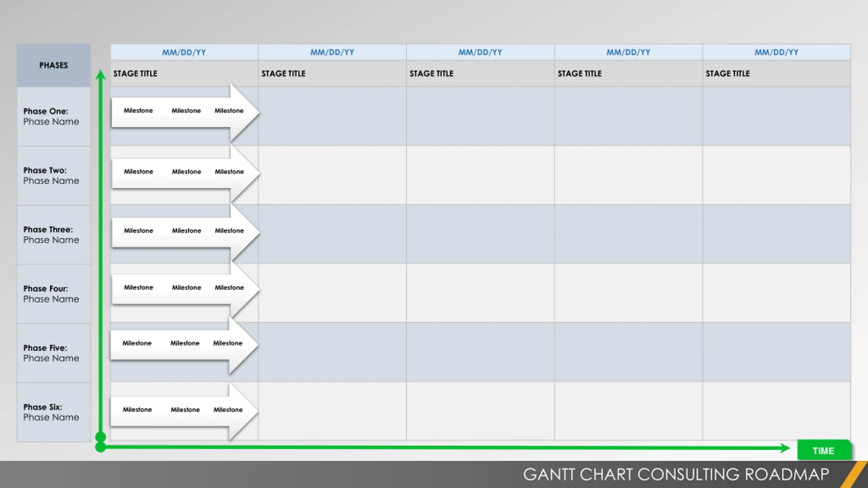Select the middle Milestone in Phase Three's arrow
Screen dimensions: 868x488
(x=186, y=230)
